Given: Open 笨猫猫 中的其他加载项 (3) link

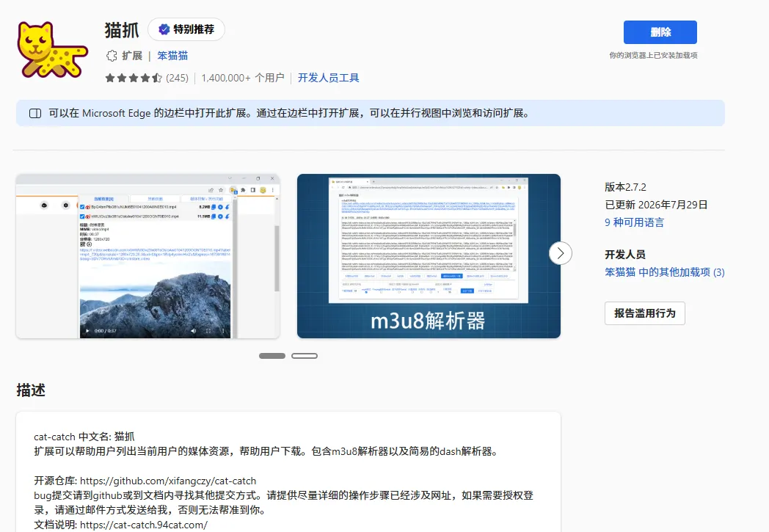Looking at the screenshot, I should (x=665, y=272).
